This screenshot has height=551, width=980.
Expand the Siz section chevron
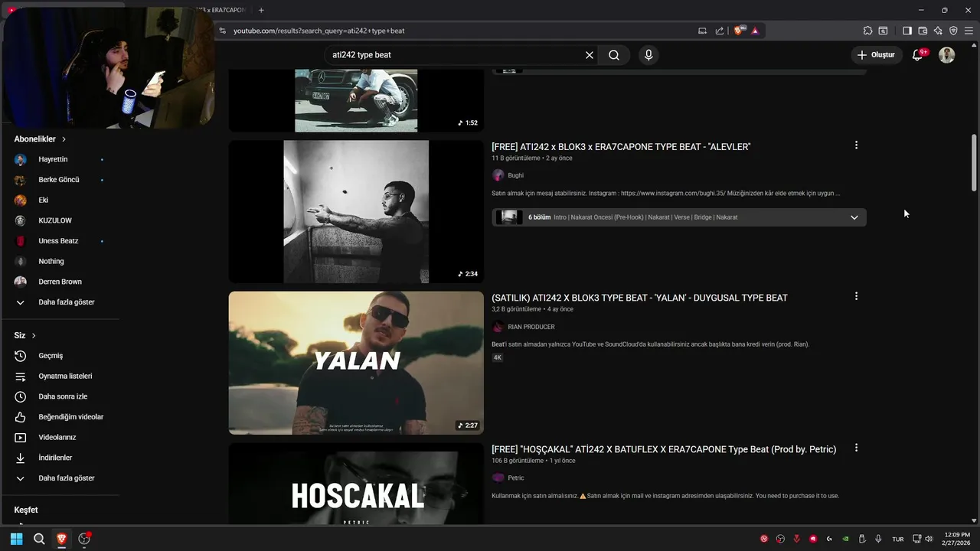[x=34, y=336]
